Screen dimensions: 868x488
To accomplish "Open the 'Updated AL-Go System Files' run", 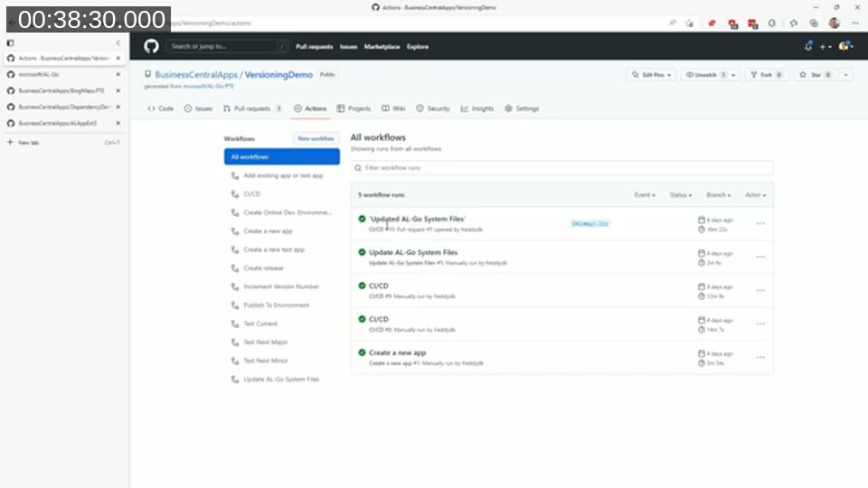I will 417,219.
